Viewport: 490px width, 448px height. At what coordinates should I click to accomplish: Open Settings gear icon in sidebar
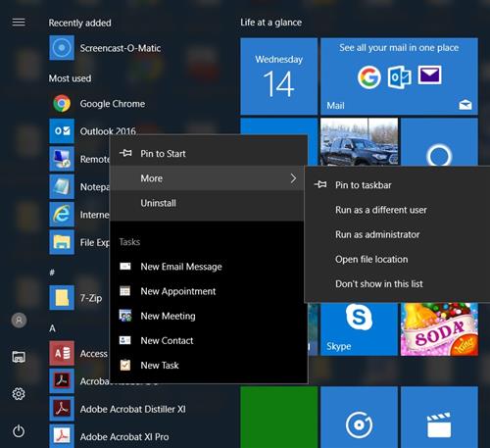[x=19, y=394]
